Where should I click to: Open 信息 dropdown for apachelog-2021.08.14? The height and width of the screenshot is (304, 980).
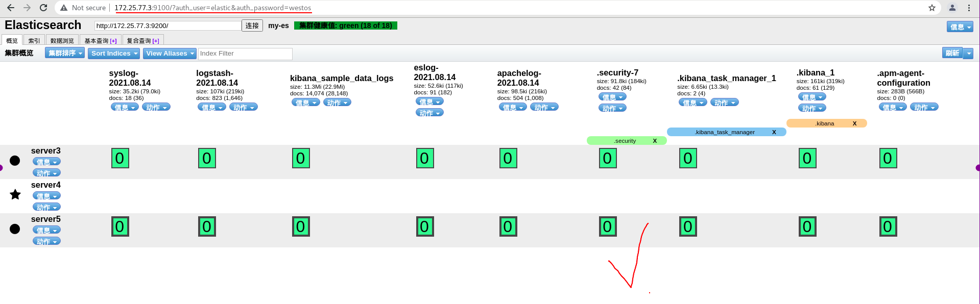(x=513, y=107)
